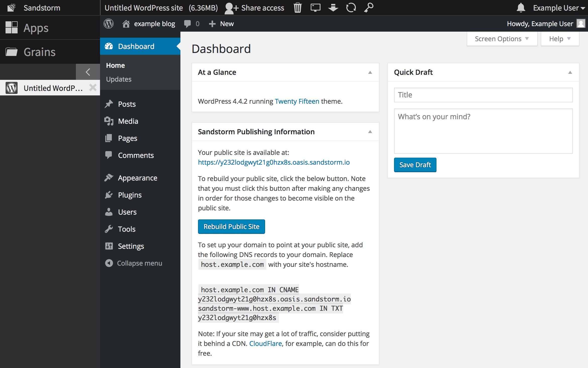Click the Tools wrench icon

pyautogui.click(x=109, y=229)
